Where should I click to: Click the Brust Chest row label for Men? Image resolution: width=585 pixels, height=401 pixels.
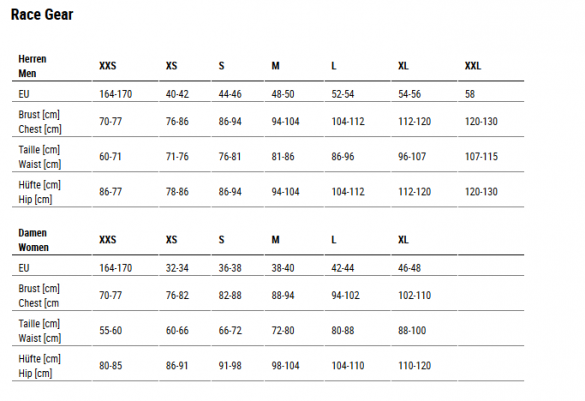pos(40,122)
